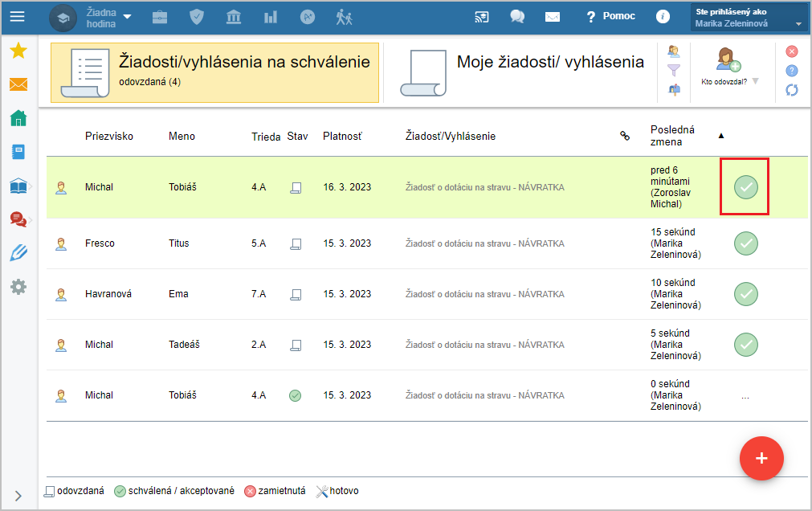Open blue notebook icon in sidebar
This screenshot has height=511, width=812.
click(x=18, y=152)
